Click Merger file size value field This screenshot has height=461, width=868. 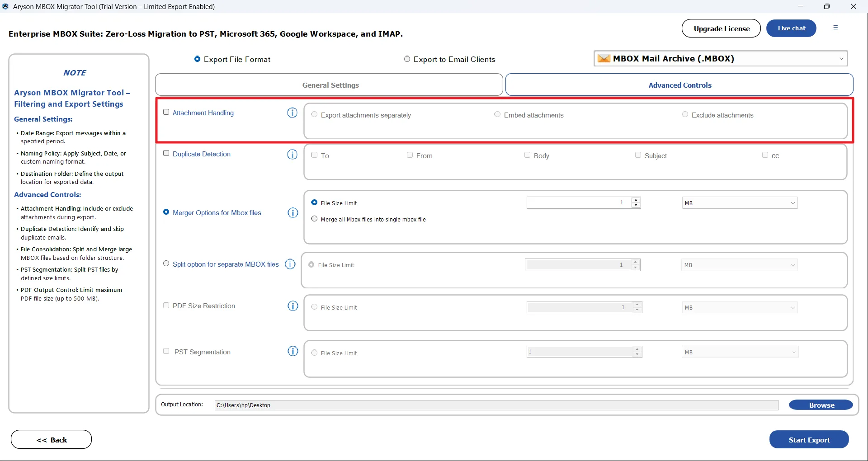point(579,202)
